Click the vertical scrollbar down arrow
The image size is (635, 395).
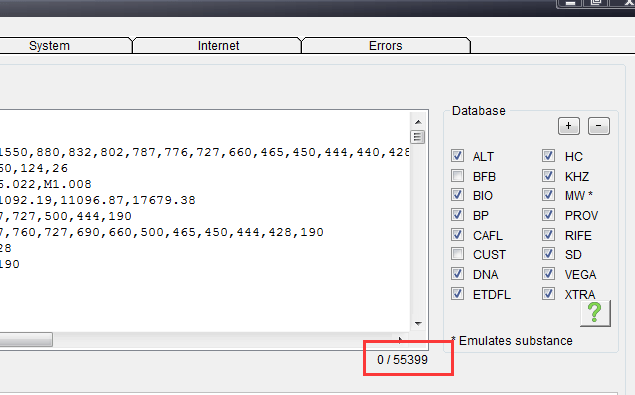tap(418, 324)
